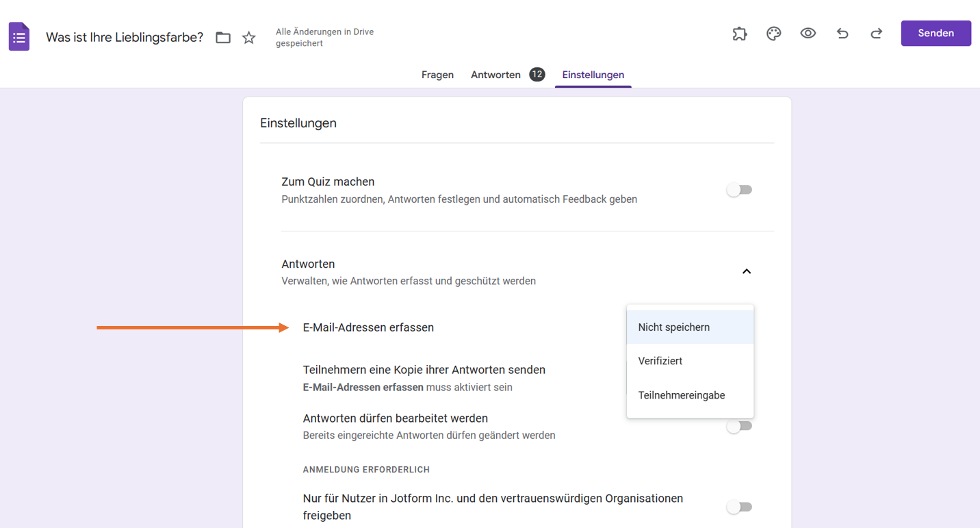Click the Google Forms home icon

coord(19,37)
